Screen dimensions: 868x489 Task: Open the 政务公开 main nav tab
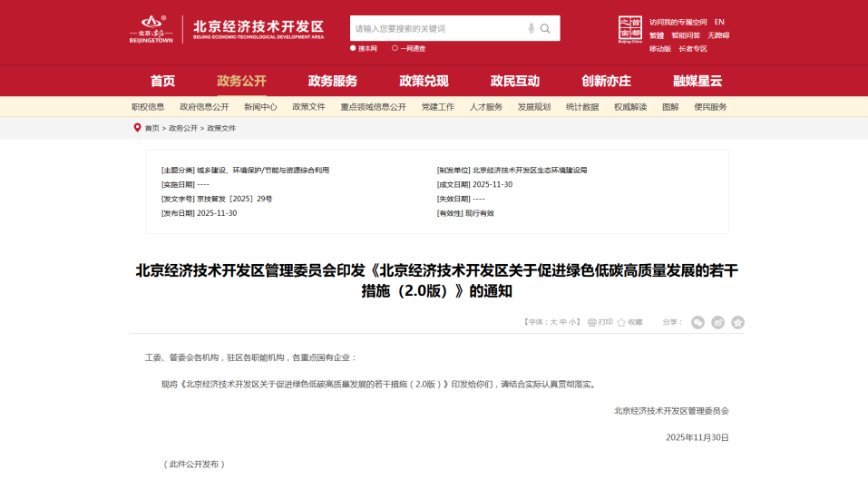tap(241, 81)
